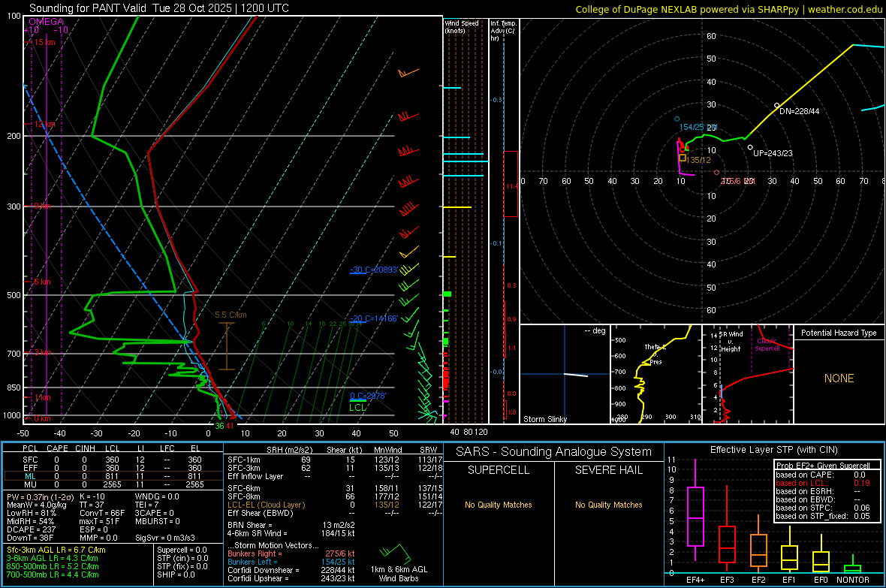Click the -30 C=20893' level label

tap(374, 270)
